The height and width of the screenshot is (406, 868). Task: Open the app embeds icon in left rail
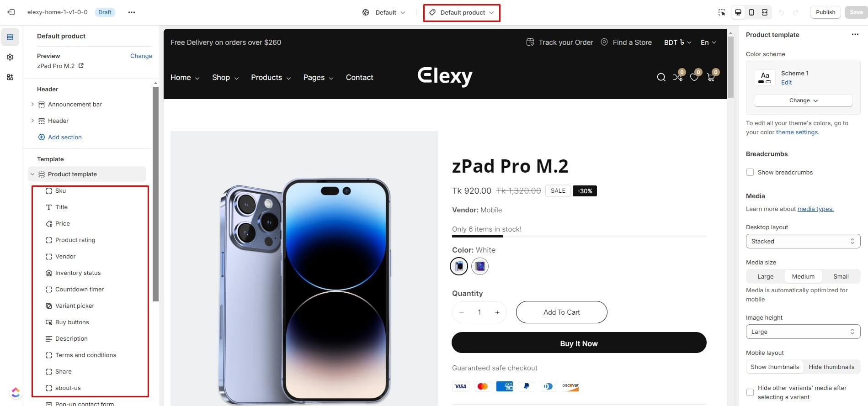pyautogui.click(x=10, y=77)
